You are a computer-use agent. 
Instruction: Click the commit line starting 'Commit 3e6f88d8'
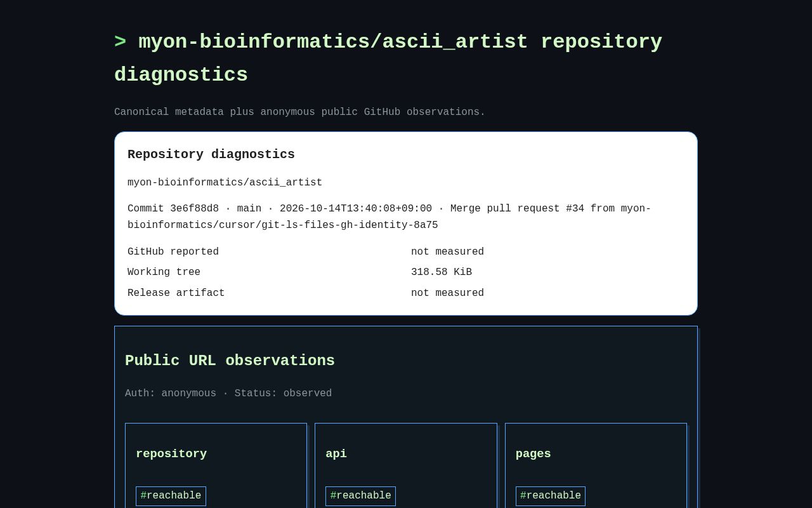point(390,217)
